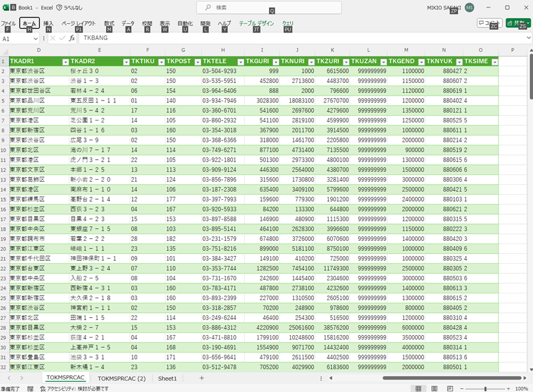Go to previous sheet tab arrow
The width and height of the screenshot is (533, 392).
[9, 378]
